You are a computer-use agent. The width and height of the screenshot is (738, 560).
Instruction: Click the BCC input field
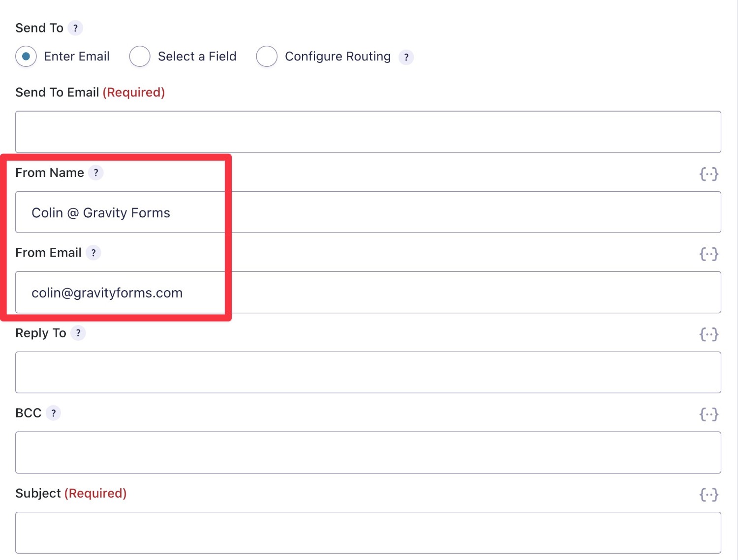pos(368,452)
